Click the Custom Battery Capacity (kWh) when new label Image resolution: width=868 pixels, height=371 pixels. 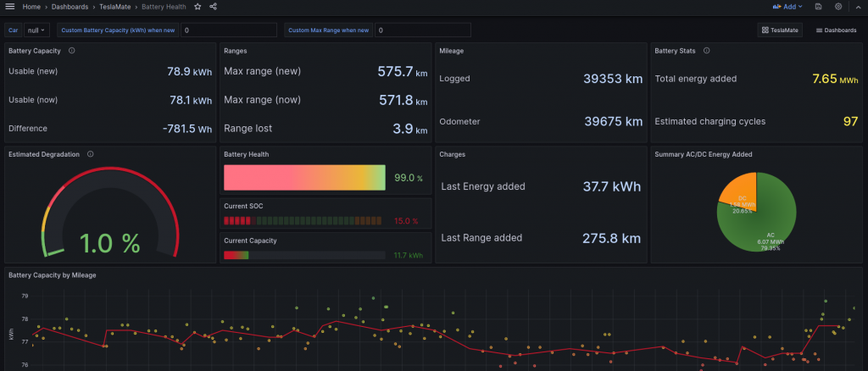click(x=118, y=30)
